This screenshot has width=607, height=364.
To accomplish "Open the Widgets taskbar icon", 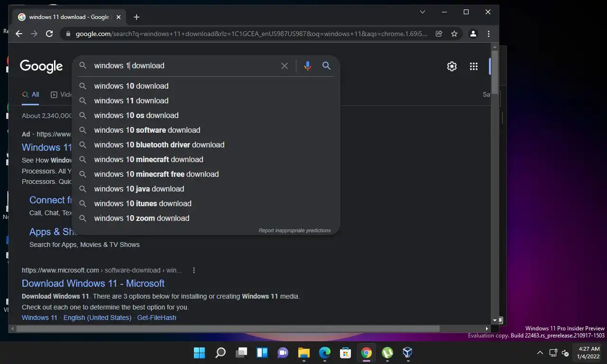I will click(262, 353).
